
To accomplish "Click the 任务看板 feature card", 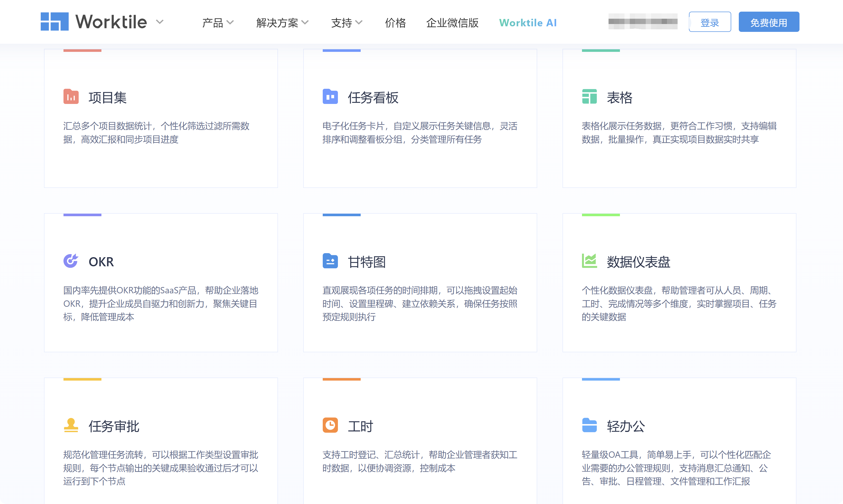I will [x=420, y=118].
